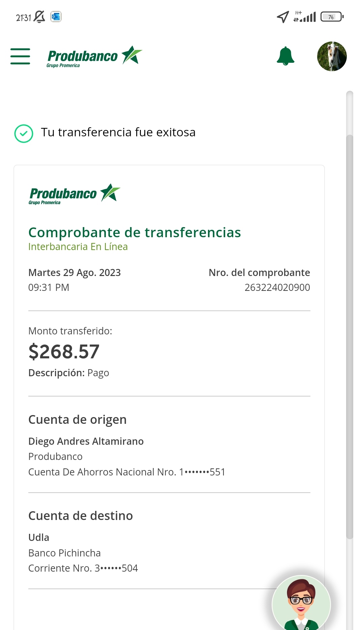Click the transferred amount $268.57

point(64,352)
